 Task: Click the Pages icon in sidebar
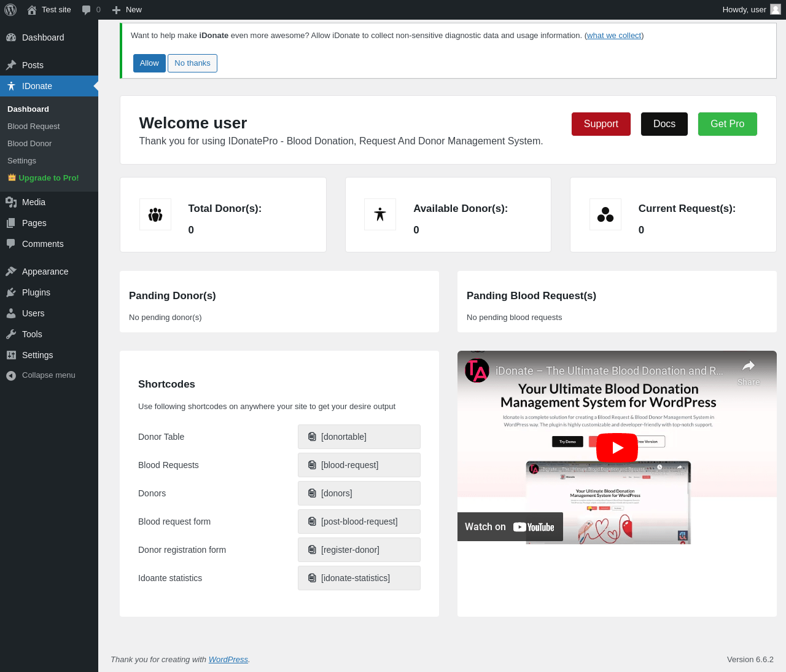(x=11, y=223)
